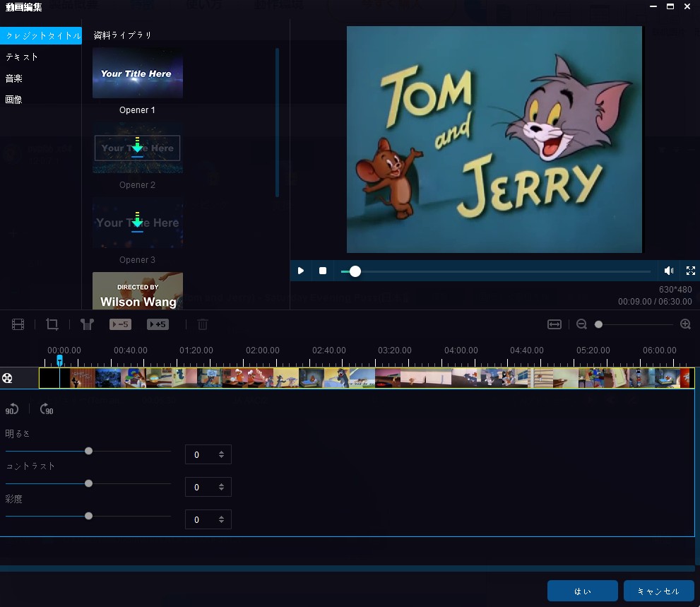Select the Crop tool
This screenshot has width=700, height=607.
[52, 324]
